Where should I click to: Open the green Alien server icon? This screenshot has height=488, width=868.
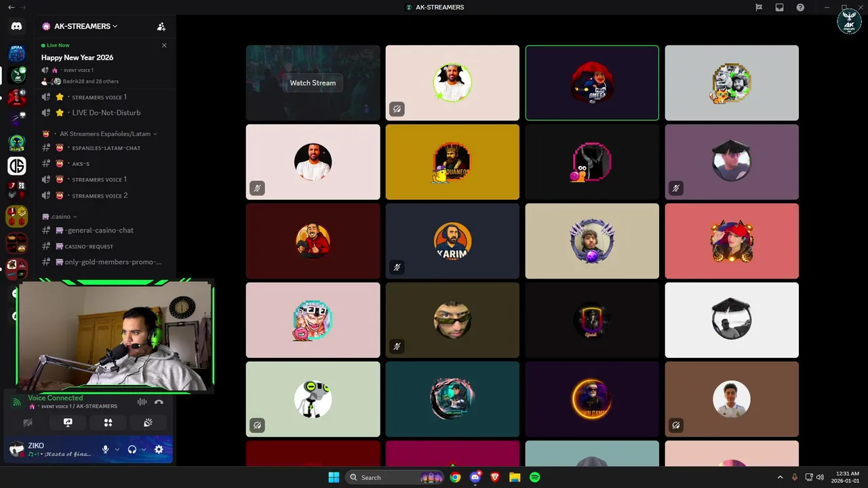[17, 143]
